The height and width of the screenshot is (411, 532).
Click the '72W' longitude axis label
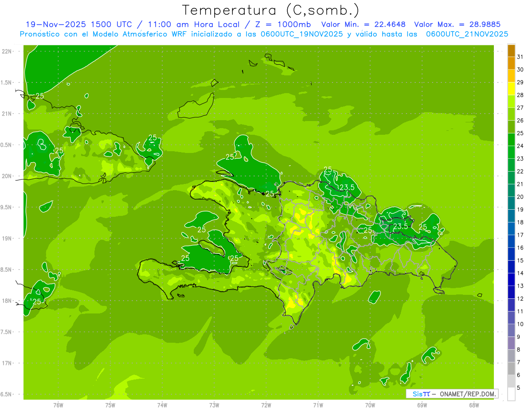(x=266, y=405)
